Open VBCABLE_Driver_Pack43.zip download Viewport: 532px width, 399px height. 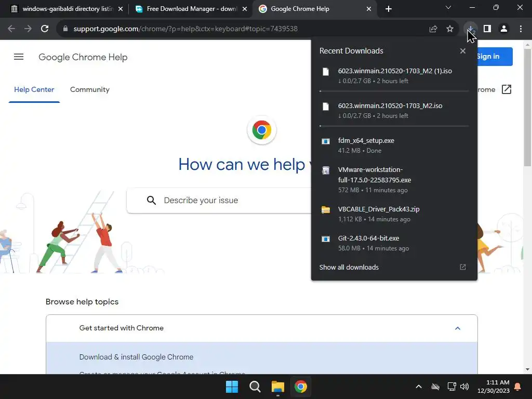394,214
